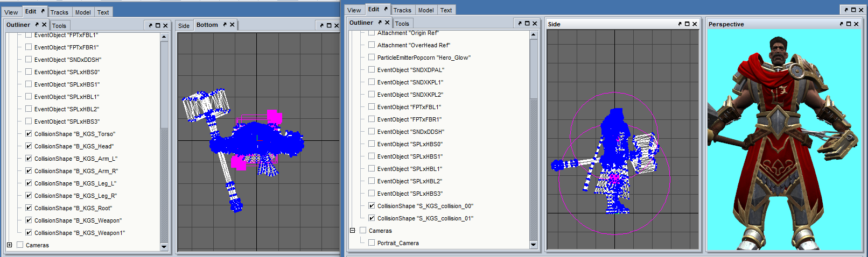868x257 pixels.
Task: Maximize the right window's top-right tab group
Action: coord(853,10)
